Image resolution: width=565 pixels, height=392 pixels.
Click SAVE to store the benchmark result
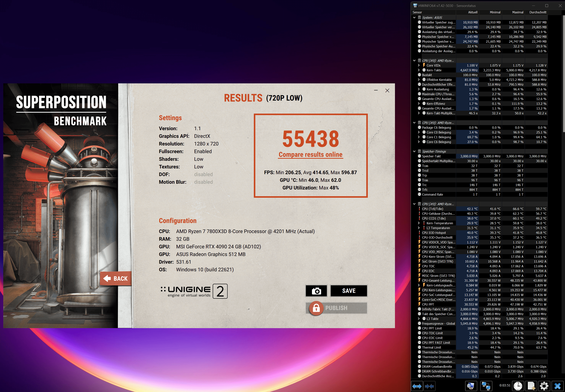(349, 291)
